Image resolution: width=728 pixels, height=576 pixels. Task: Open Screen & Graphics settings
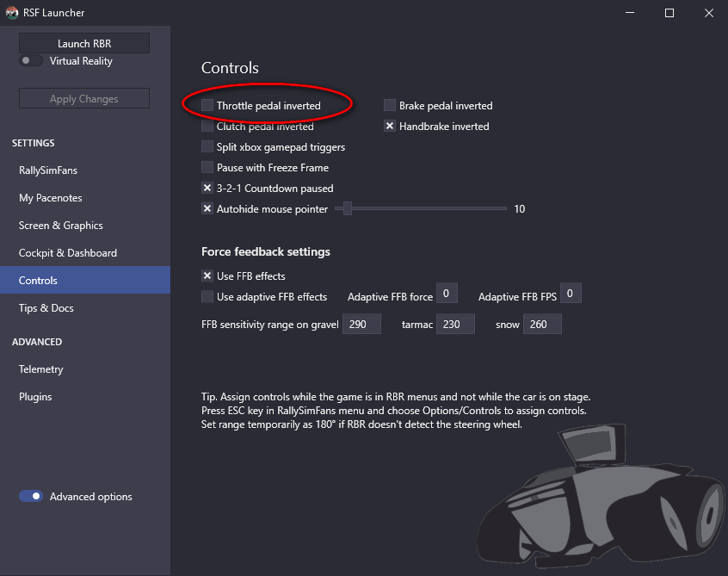85,226
